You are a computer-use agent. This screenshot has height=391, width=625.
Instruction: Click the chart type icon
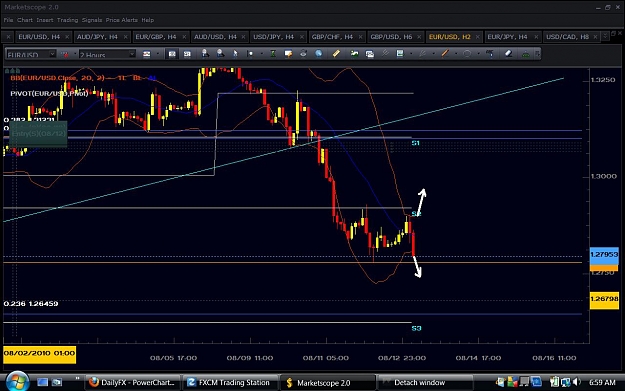147,54
